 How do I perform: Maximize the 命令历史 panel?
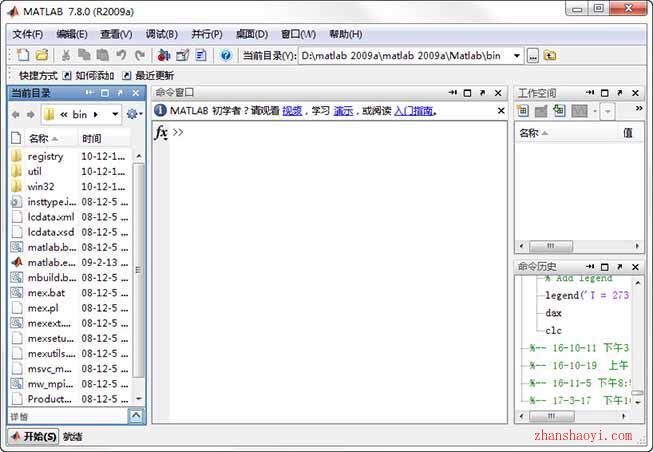[x=605, y=267]
